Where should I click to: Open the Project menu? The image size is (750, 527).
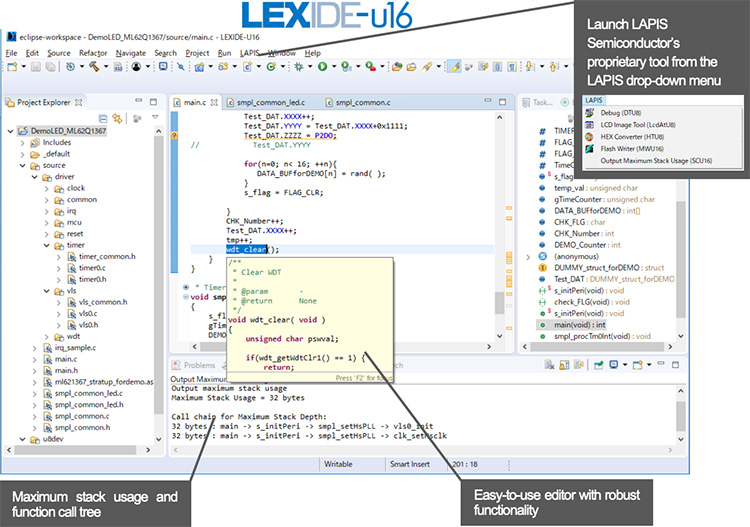pyautogui.click(x=197, y=53)
